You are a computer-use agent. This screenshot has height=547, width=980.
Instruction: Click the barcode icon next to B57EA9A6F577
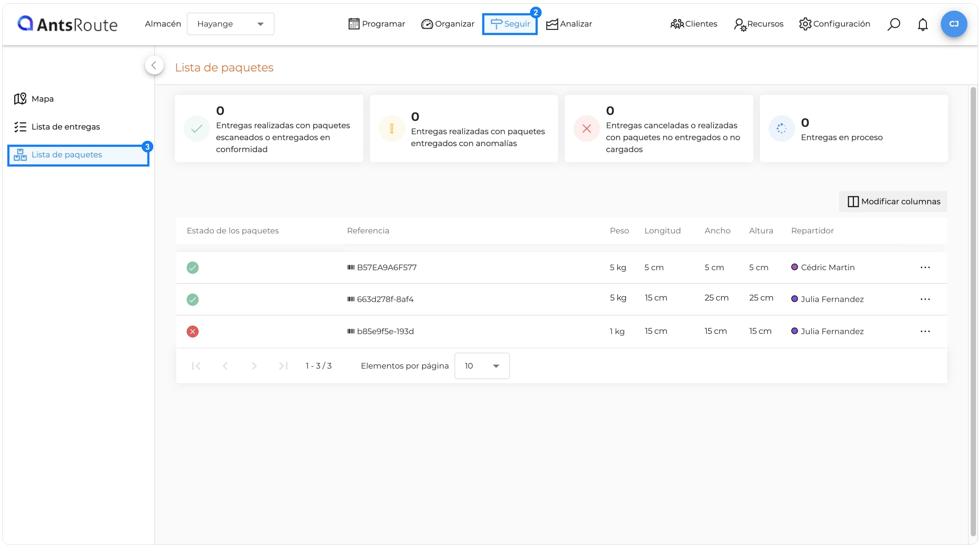[x=351, y=267]
